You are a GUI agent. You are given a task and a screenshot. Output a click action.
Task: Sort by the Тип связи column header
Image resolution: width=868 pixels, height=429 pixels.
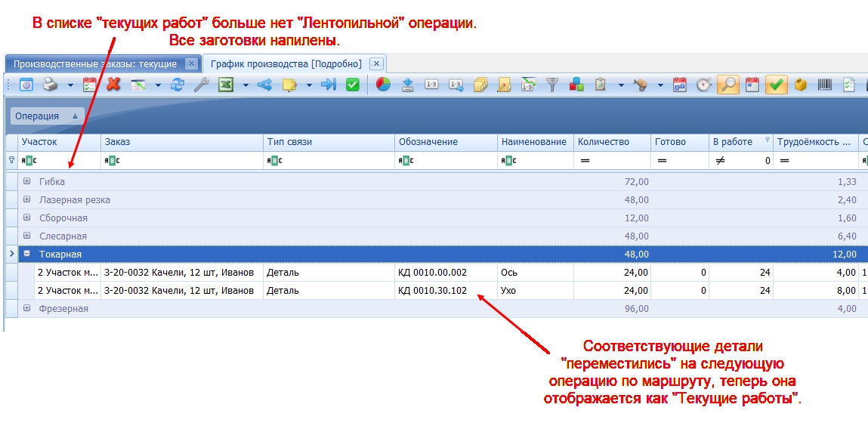coord(329,142)
